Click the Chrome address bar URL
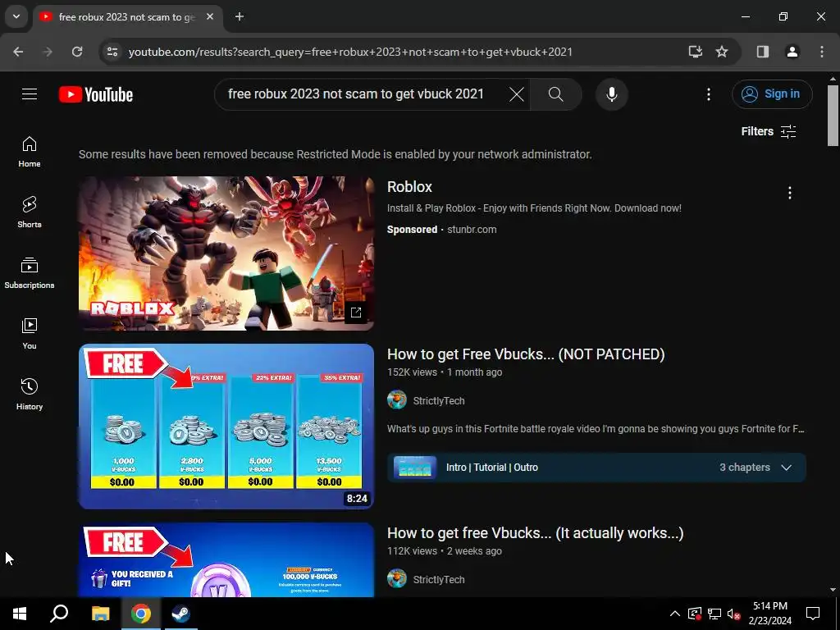 tap(350, 52)
